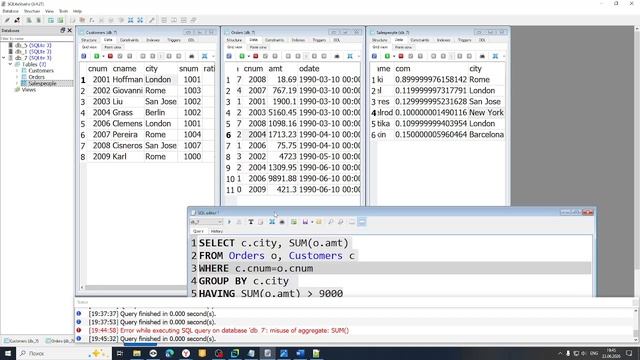This screenshot has width=640, height=360.
Task: Go to first page in Customers window
Action: 143,56
